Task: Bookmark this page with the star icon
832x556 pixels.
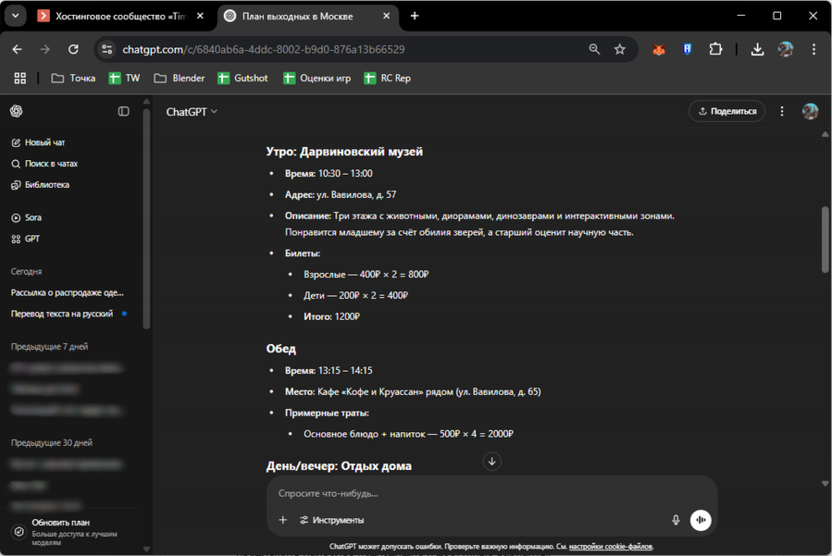Action: (620, 49)
